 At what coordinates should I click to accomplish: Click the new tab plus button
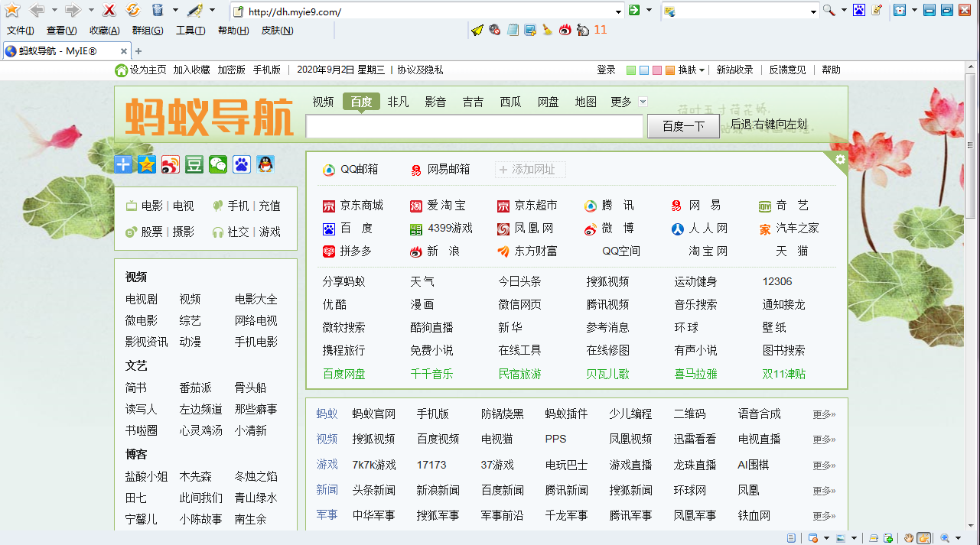coord(138,51)
